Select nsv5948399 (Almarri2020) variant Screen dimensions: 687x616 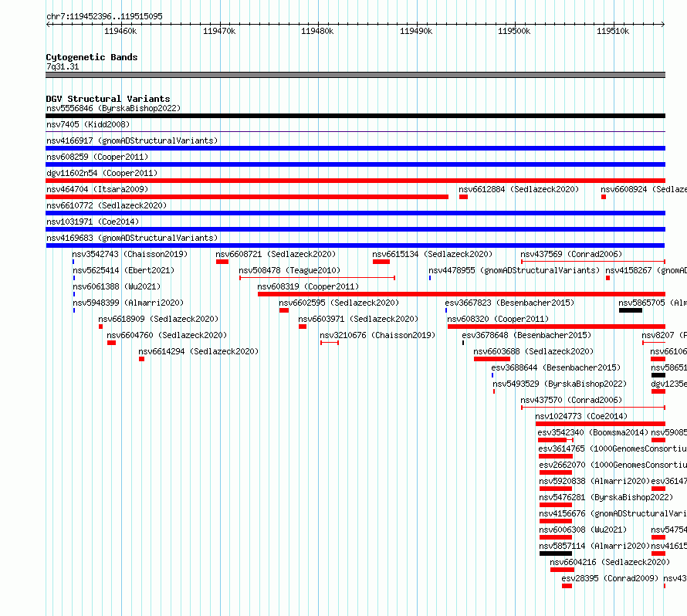tap(128, 303)
